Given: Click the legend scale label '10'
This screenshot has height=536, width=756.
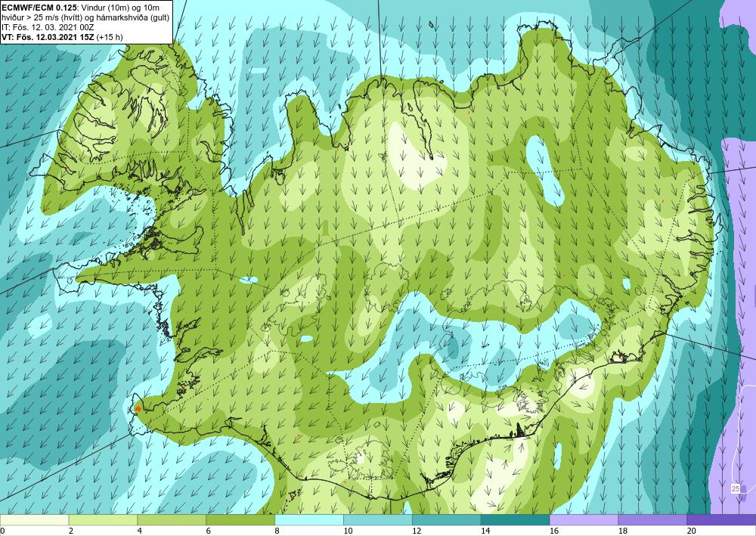Looking at the screenshot, I should [348, 531].
